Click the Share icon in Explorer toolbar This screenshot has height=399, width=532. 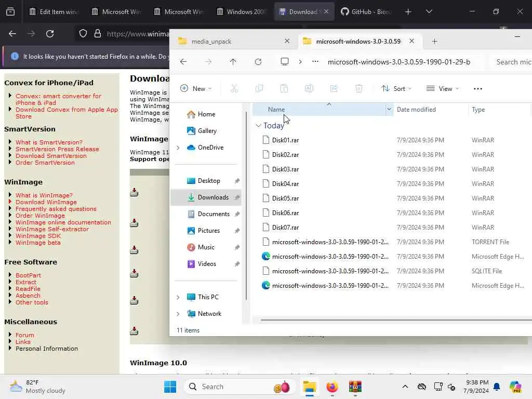pos(334,88)
